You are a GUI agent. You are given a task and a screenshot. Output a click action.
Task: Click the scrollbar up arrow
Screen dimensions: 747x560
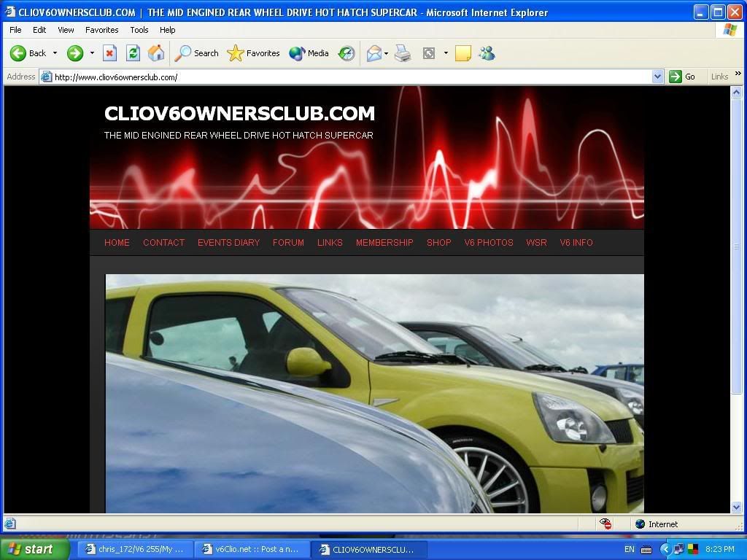click(x=737, y=93)
